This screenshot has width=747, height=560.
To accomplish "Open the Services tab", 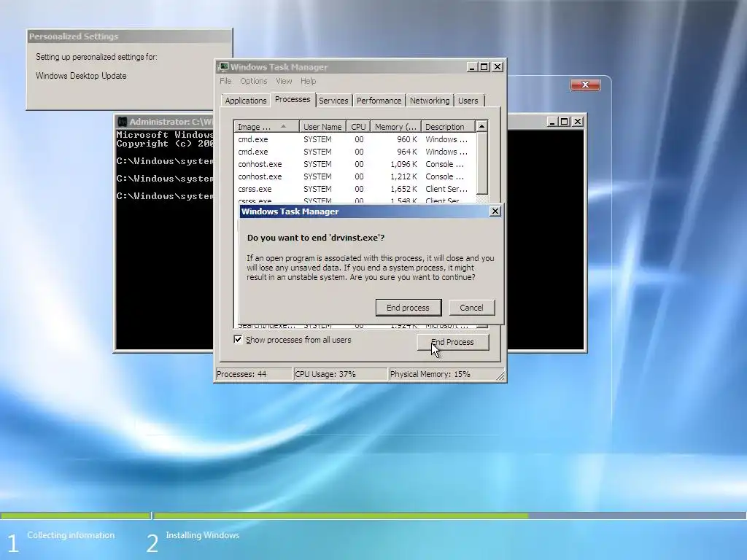I will click(333, 101).
